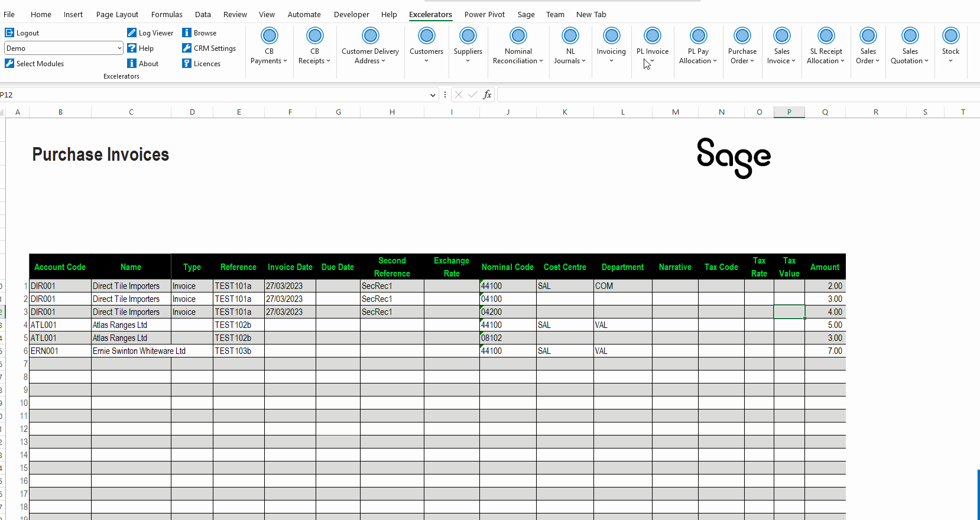This screenshot has width=980, height=520.
Task: Click the Name Box showing P12
Action: tap(213, 95)
